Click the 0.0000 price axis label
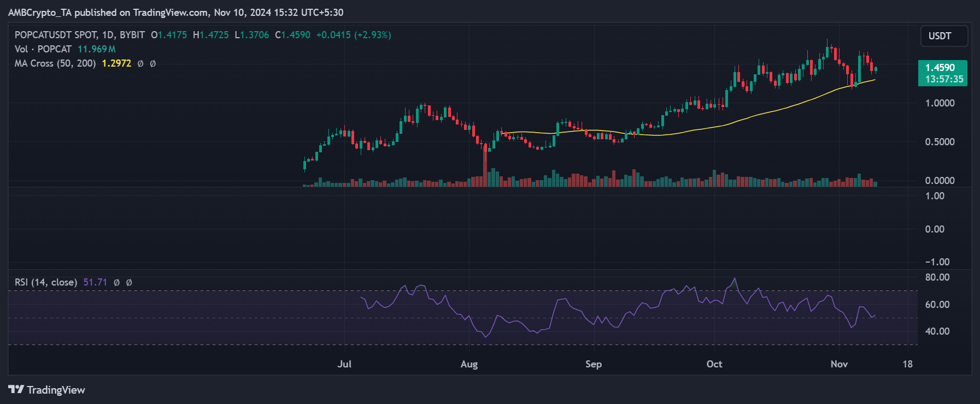This screenshot has height=404, width=980. 940,181
